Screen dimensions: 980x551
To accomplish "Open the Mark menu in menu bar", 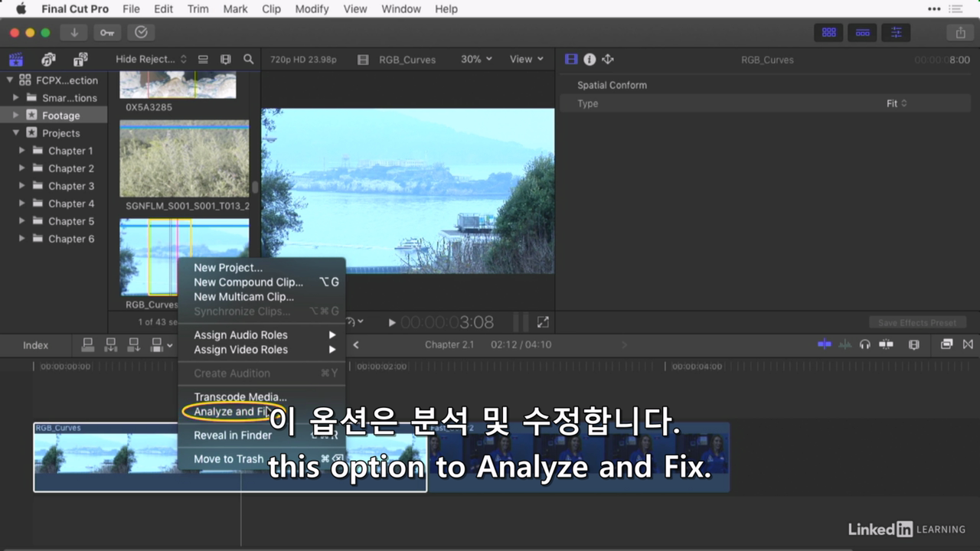I will click(235, 9).
